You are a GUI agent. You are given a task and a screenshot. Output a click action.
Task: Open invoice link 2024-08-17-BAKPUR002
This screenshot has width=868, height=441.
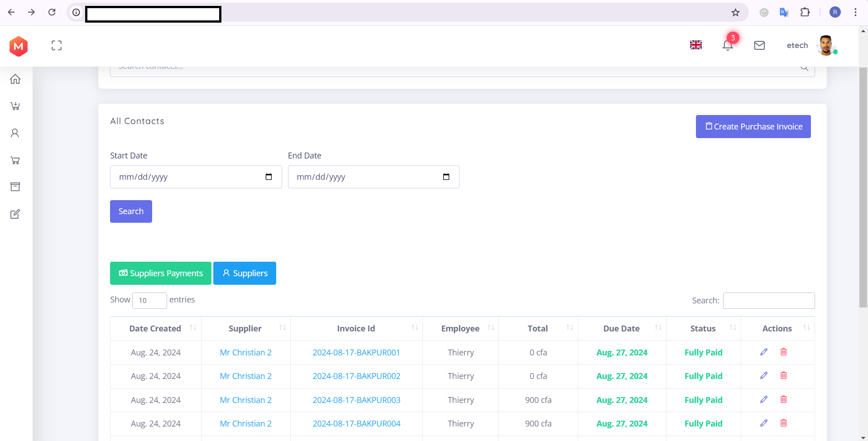pos(356,376)
